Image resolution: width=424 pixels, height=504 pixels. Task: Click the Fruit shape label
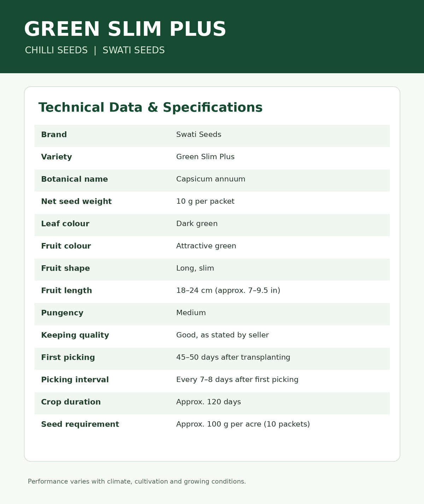(65, 268)
